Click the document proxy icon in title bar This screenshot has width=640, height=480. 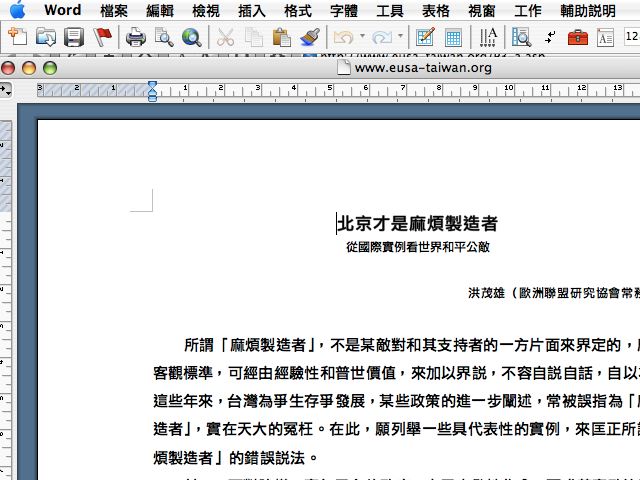coord(344,67)
